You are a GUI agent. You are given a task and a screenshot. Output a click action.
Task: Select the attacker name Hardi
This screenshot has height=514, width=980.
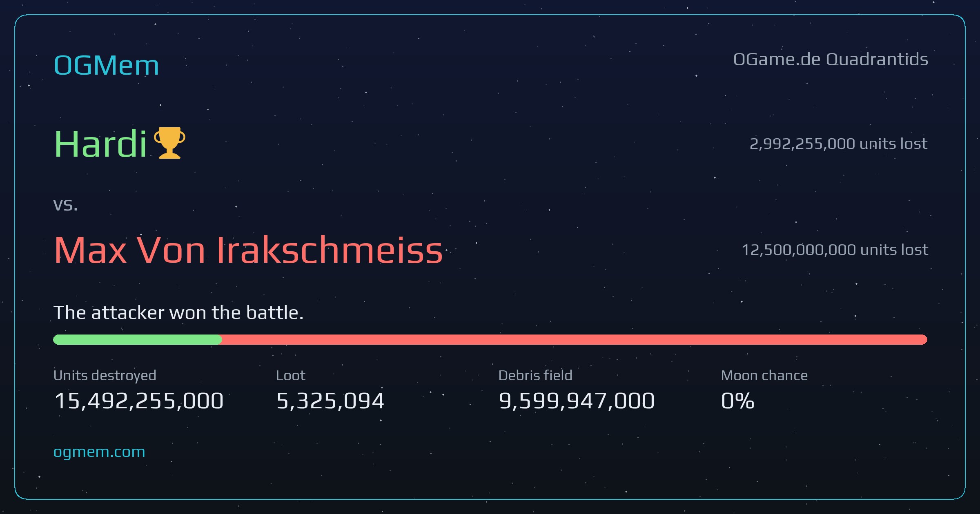click(100, 144)
